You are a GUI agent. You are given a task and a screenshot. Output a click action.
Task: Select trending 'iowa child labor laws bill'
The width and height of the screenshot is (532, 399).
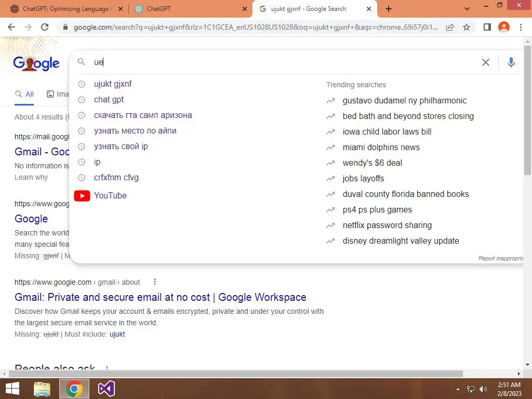click(x=387, y=131)
